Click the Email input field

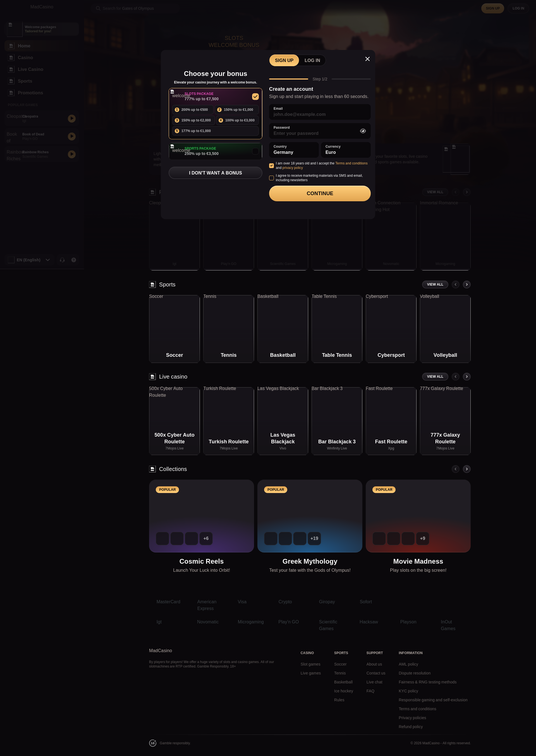(320, 112)
